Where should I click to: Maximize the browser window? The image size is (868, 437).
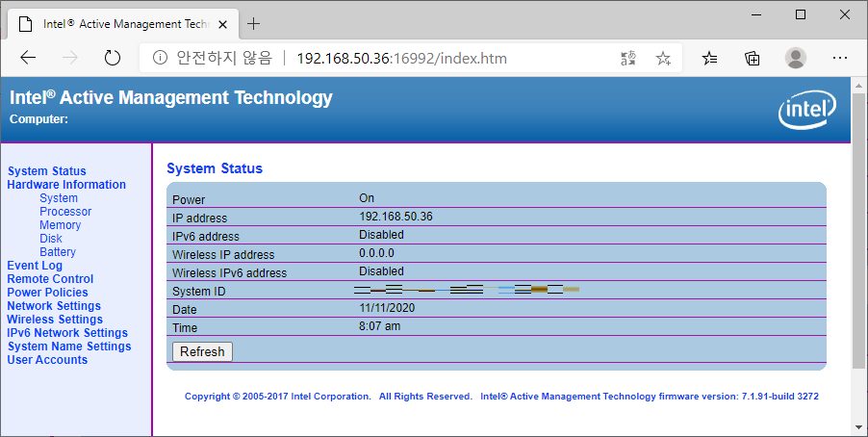(x=801, y=15)
